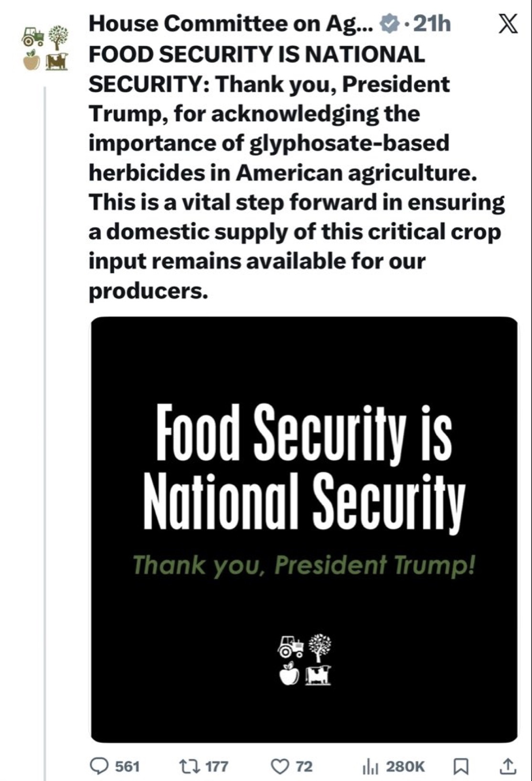Click the 72 likes count
This screenshot has height=781, width=532.
pyautogui.click(x=304, y=766)
